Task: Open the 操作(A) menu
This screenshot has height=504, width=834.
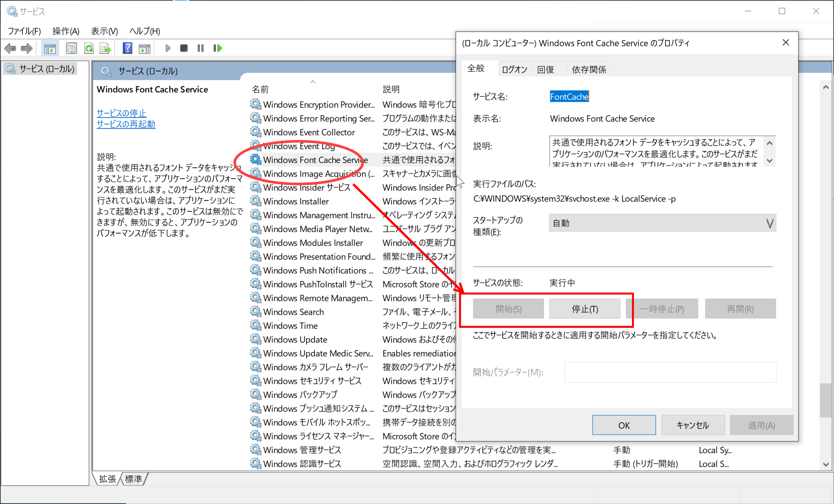Action: (66, 31)
